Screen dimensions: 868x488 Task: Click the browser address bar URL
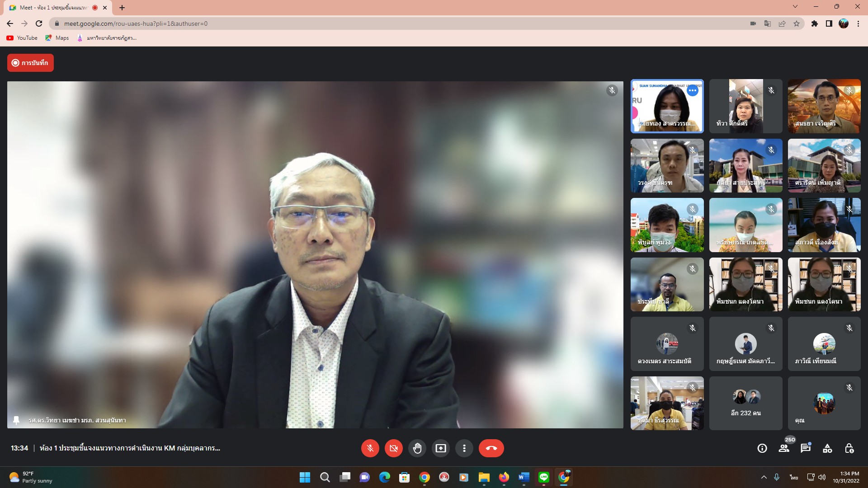136,23
